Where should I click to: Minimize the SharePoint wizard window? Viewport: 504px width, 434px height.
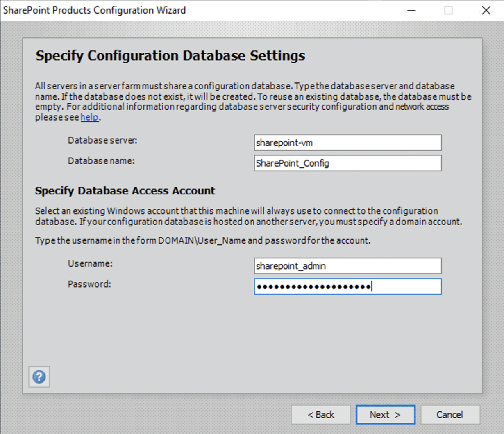coord(411,10)
